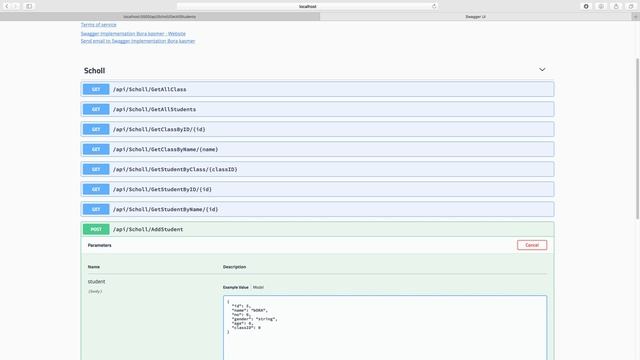Show all tabs overview icon

[631, 6]
